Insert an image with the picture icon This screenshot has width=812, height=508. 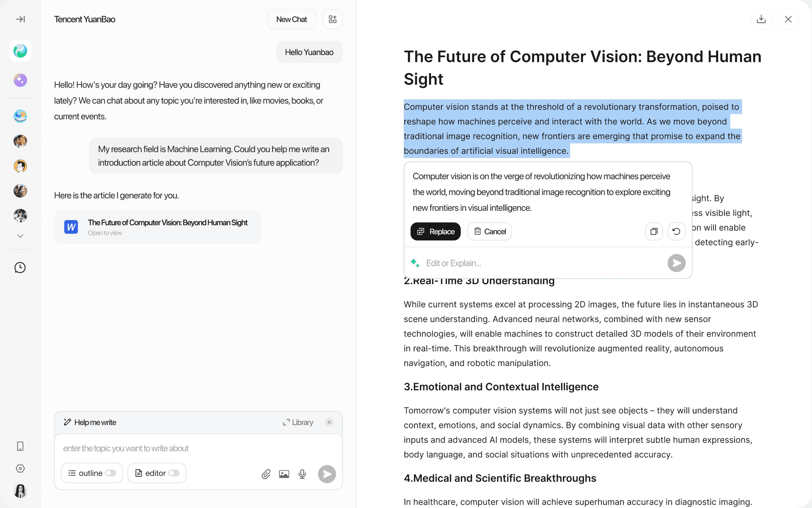[284, 474]
